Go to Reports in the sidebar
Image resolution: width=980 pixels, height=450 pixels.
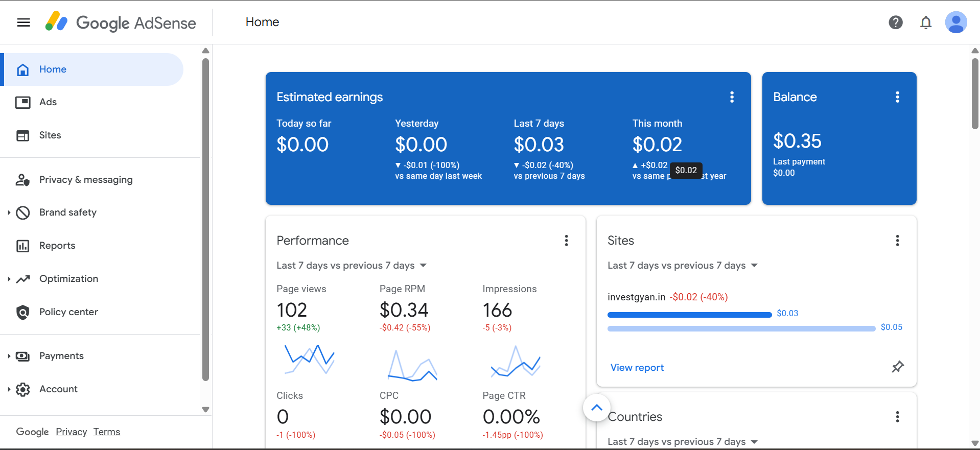(x=57, y=246)
